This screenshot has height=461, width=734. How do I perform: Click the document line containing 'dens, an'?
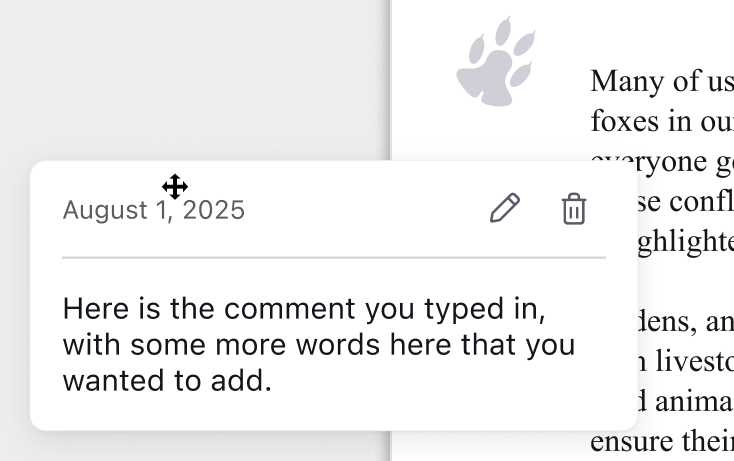click(690, 321)
